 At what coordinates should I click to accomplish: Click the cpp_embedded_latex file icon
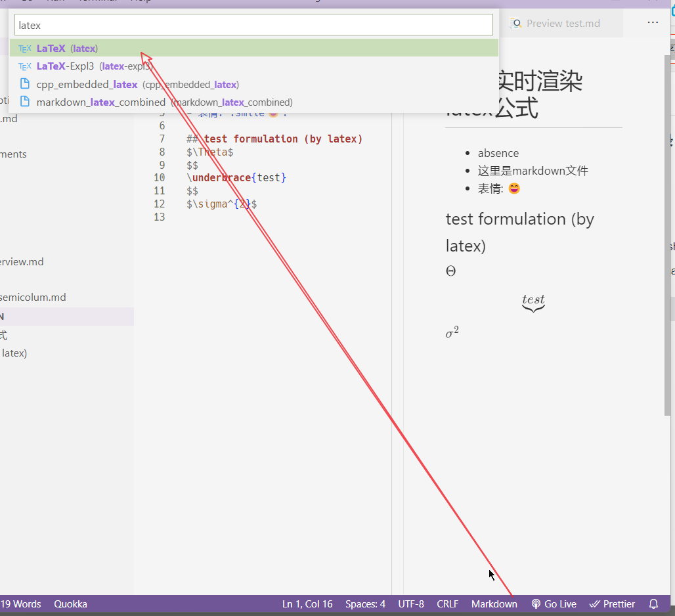click(24, 84)
